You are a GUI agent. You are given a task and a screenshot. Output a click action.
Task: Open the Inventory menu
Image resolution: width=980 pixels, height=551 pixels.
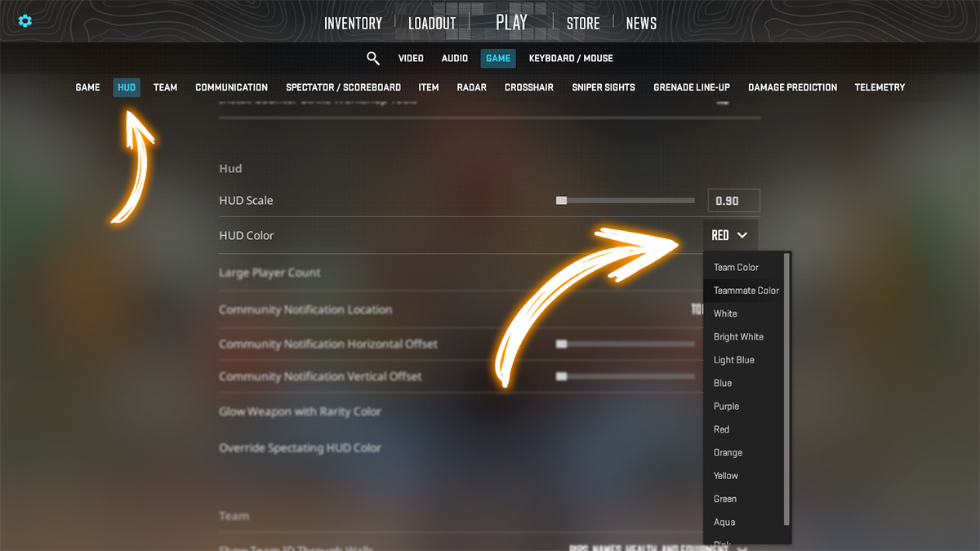353,24
